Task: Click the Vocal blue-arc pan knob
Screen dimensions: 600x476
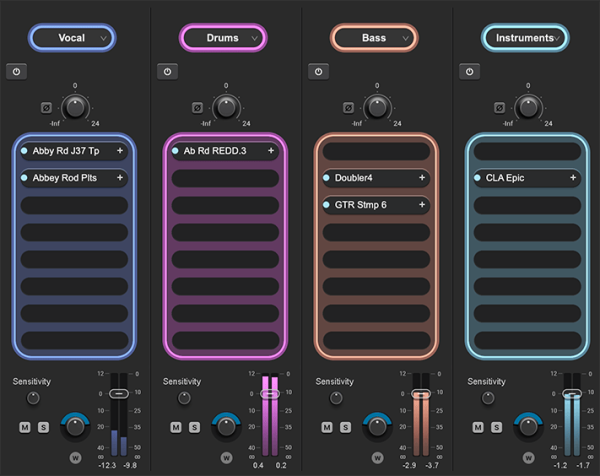Action: point(75,427)
